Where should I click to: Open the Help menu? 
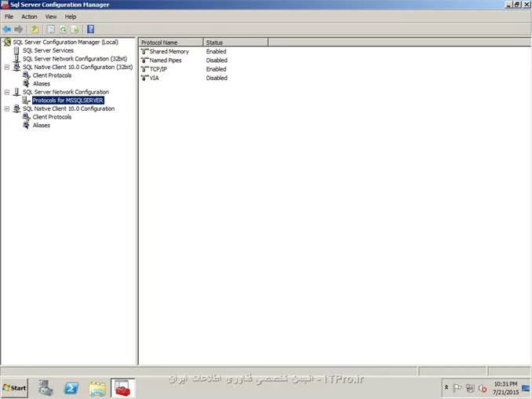point(71,16)
